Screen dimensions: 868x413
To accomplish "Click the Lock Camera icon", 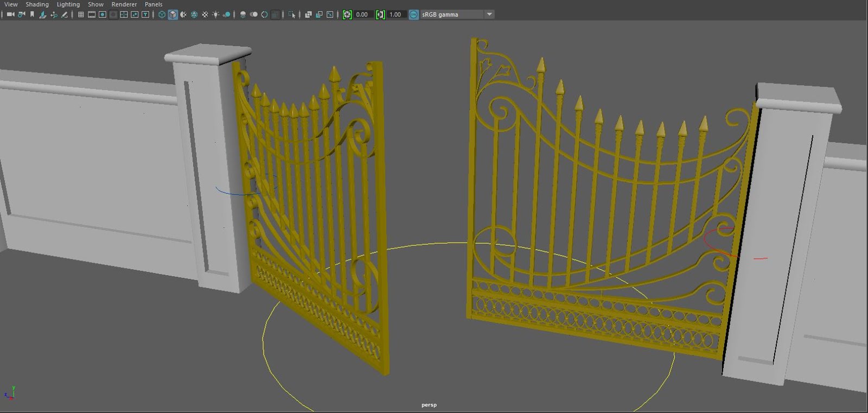I will (21, 15).
